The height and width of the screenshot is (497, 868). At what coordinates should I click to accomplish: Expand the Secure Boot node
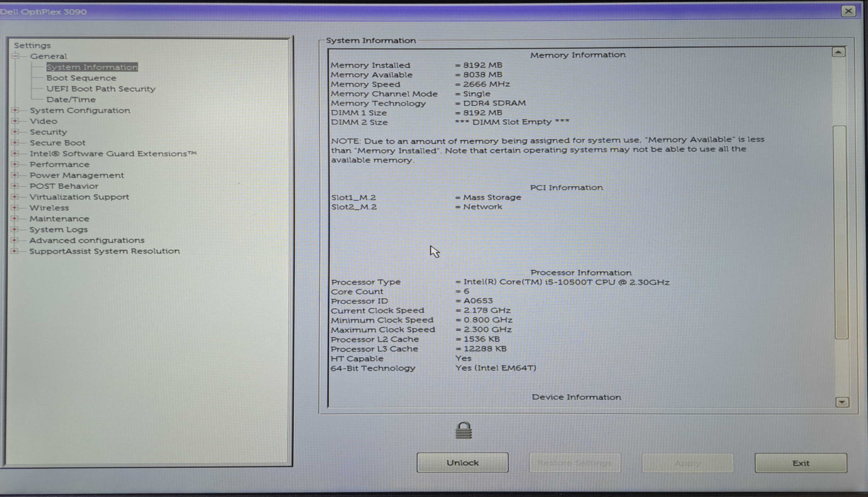tap(15, 143)
